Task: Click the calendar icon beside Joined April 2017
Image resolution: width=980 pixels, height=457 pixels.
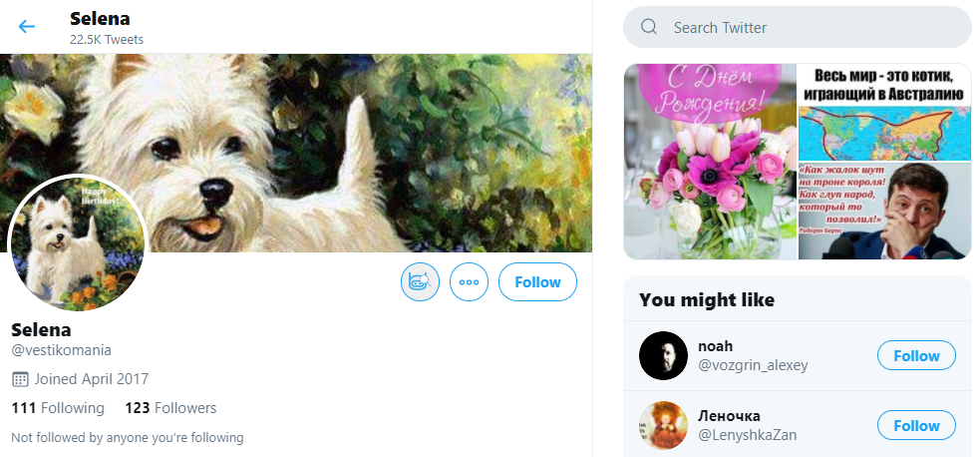Action: [x=20, y=379]
